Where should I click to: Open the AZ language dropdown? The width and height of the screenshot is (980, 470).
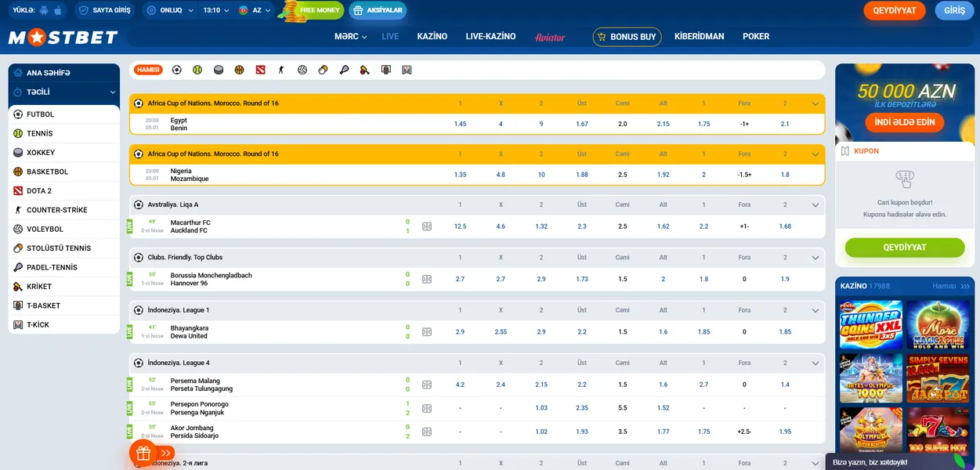255,10
